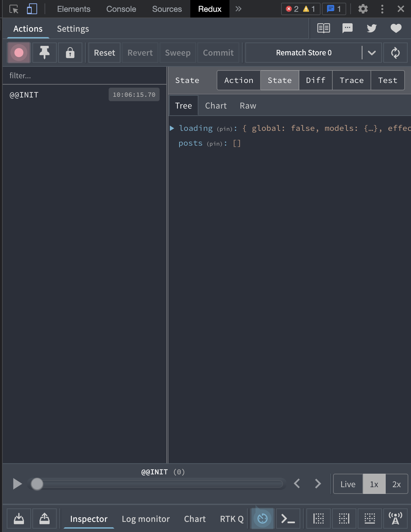This screenshot has height=532, width=411.
Task: Switch to the Chart subtab
Action: click(216, 106)
